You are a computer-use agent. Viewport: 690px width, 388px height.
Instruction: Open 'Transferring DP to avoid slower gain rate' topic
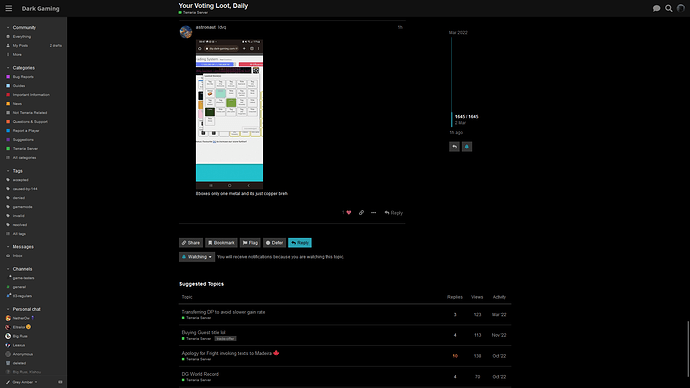click(224, 312)
